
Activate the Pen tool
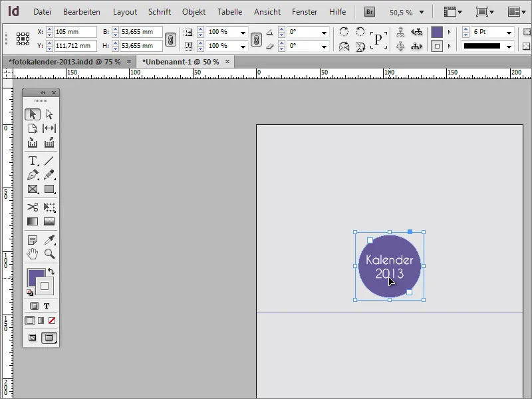point(32,176)
